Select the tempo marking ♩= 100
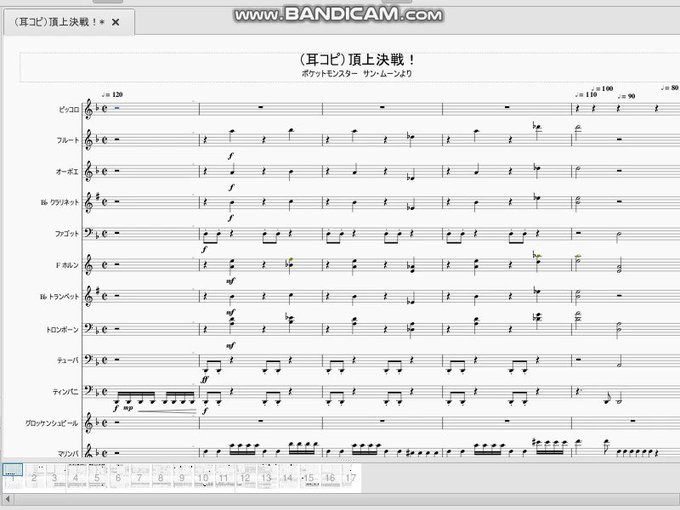The image size is (680, 510). pos(602,88)
